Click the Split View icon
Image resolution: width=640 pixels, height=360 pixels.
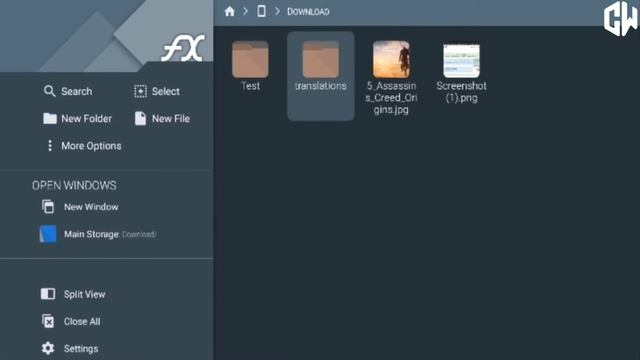48,294
